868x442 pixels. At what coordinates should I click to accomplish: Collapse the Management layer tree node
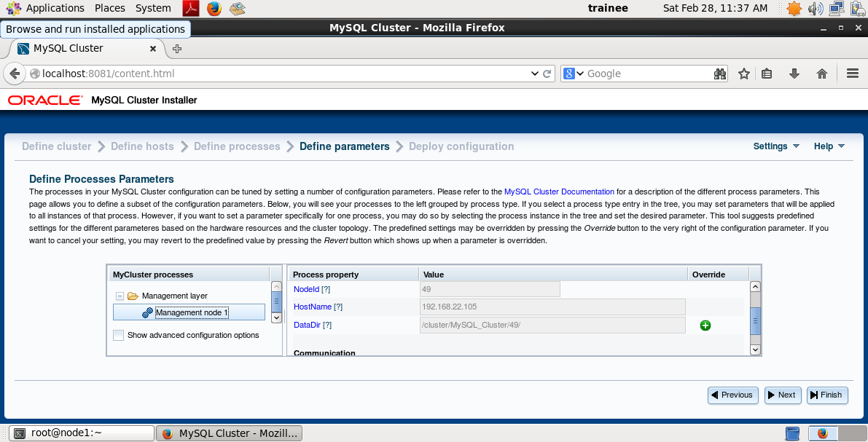119,296
